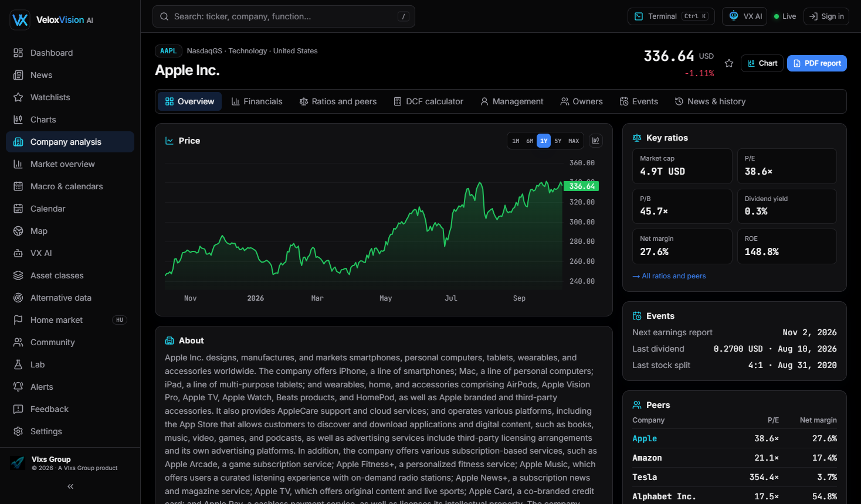This screenshot has height=504, width=861.
Task: Open Feedback in the sidebar
Action: click(70, 409)
